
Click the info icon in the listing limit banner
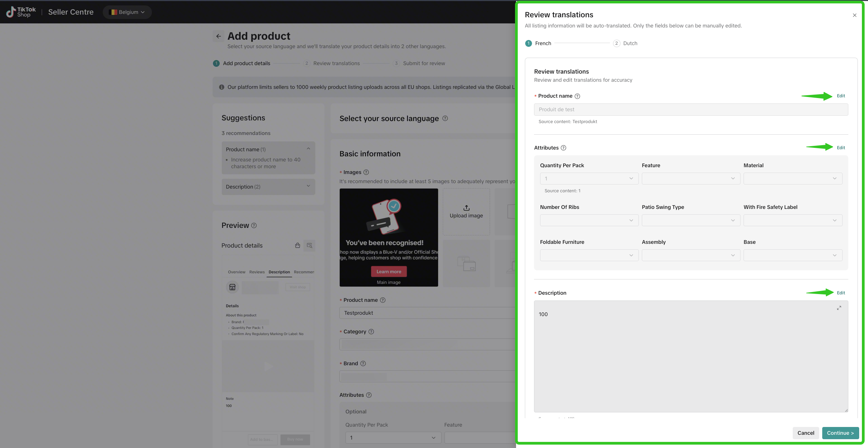[222, 87]
